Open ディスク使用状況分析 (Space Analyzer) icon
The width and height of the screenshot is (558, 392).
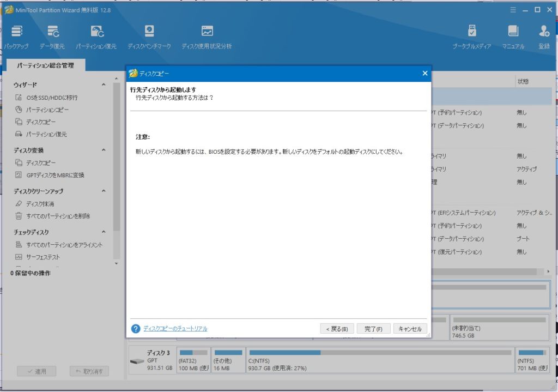[x=207, y=32]
